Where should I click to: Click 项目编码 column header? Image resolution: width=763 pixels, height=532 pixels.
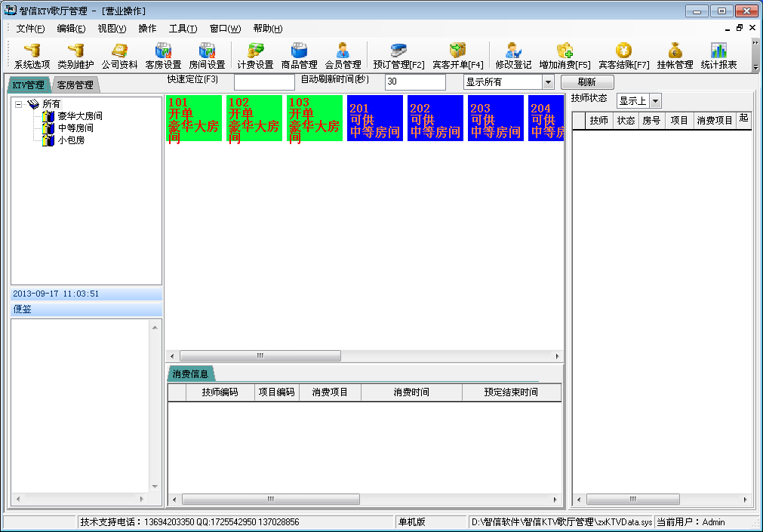(x=276, y=392)
